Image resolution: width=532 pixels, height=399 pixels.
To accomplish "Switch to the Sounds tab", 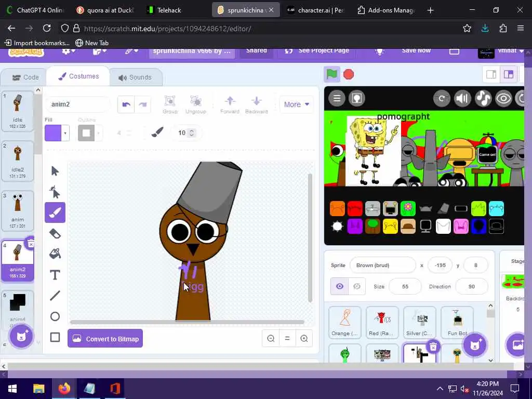I will pos(135,77).
